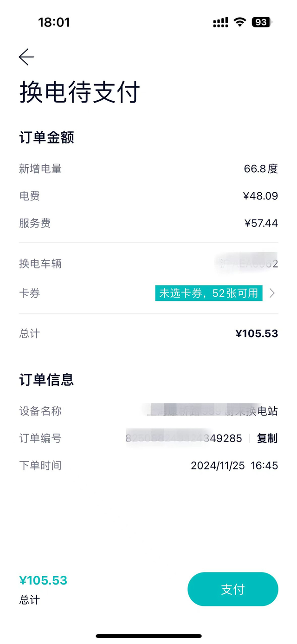Viewport: 297px width, 644px height.
Task: Tap the 换电待支付 page title
Action: pos(79,92)
